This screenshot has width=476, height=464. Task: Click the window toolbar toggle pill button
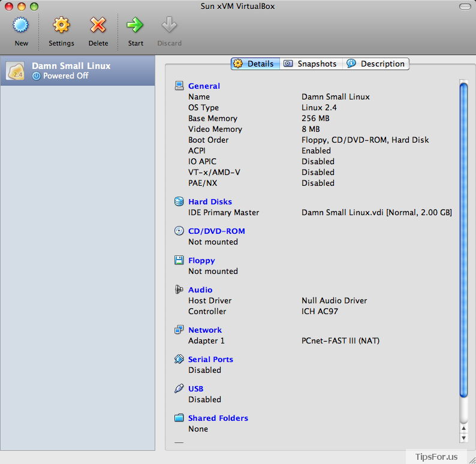click(x=465, y=7)
